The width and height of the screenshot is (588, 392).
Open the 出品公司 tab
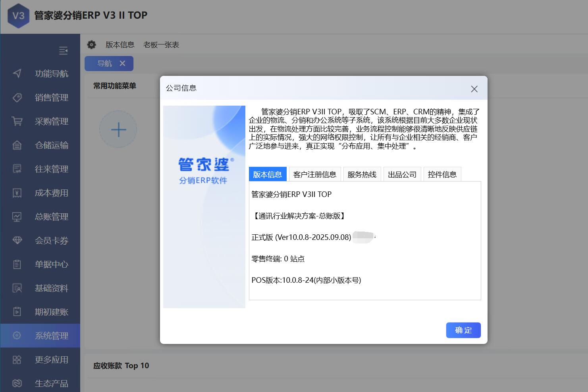click(402, 174)
